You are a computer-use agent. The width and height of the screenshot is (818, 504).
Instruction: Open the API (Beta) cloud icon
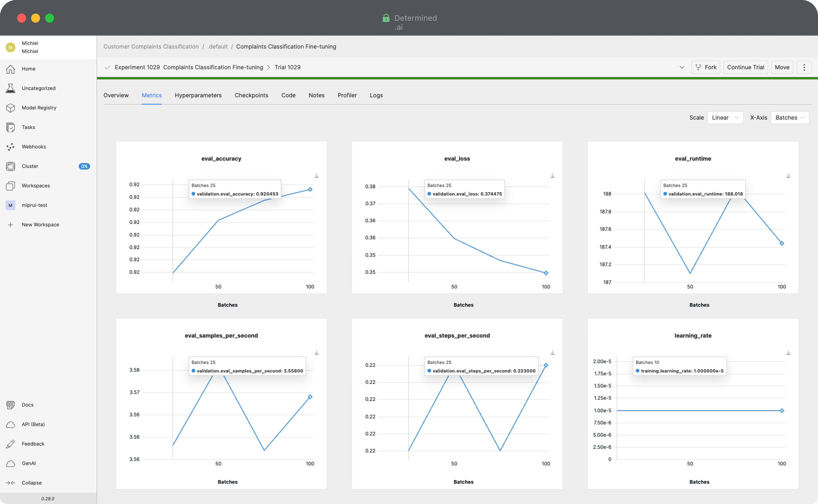11,425
